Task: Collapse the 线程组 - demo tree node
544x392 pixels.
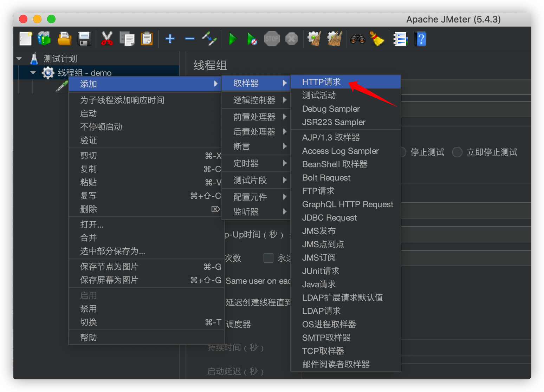Action: [x=33, y=73]
